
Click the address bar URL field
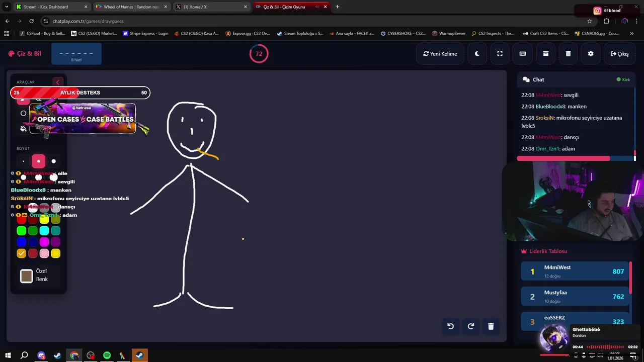[x=317, y=21]
